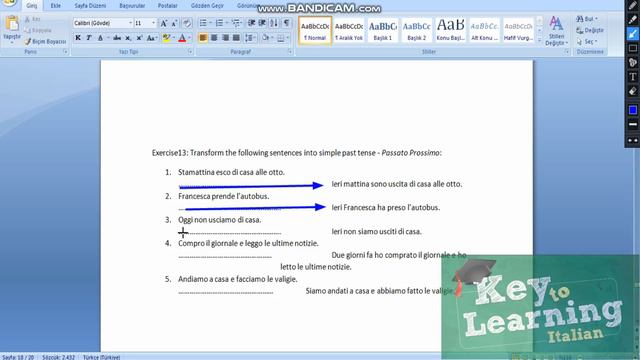This screenshot has height=360, width=640.
Task: Click the Seç (Select) button
Action: (587, 42)
